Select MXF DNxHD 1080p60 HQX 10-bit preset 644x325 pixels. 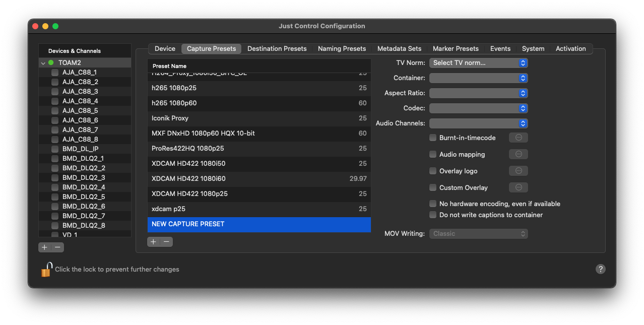point(259,134)
